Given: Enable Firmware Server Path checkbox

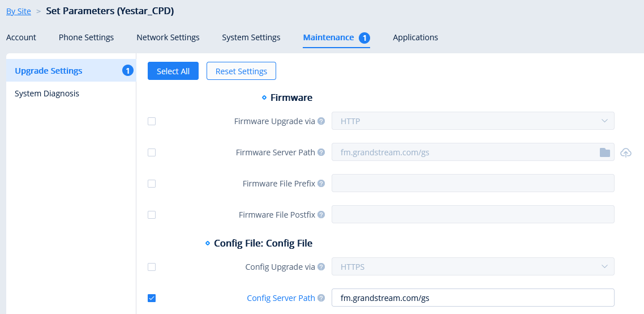Looking at the screenshot, I should (x=152, y=152).
